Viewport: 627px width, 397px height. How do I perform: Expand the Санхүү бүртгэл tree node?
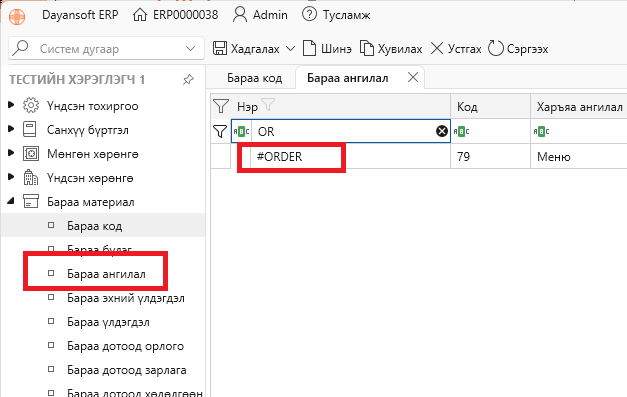[11, 129]
